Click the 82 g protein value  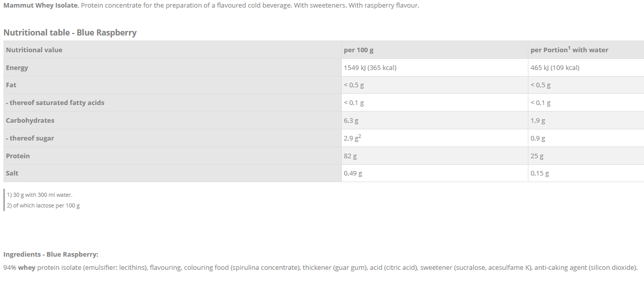tap(350, 156)
